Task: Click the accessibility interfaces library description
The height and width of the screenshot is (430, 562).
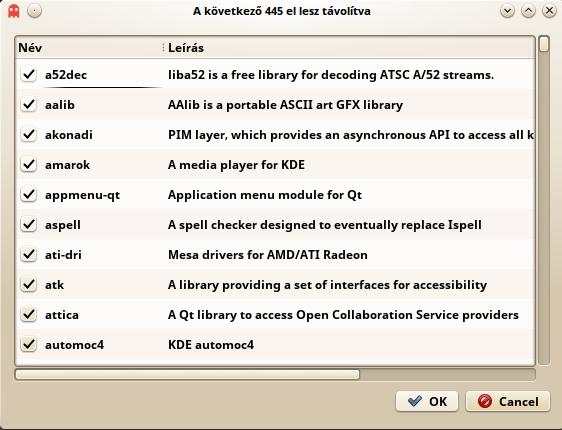Action: (x=327, y=285)
